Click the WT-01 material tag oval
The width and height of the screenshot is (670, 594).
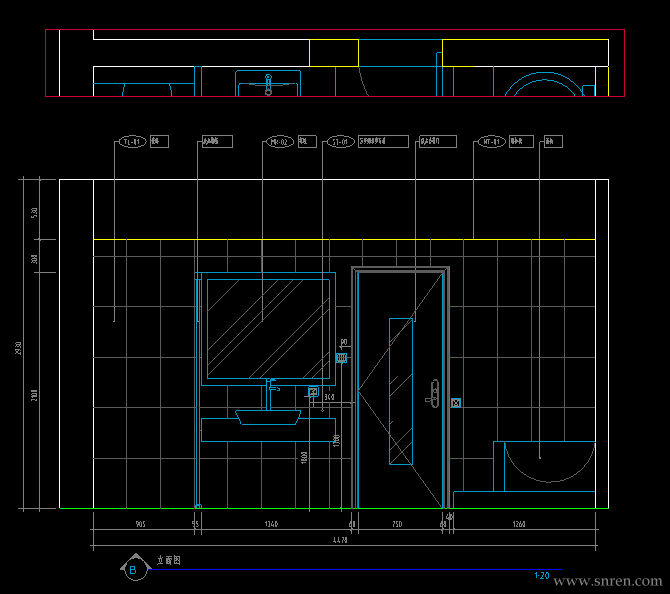point(492,141)
